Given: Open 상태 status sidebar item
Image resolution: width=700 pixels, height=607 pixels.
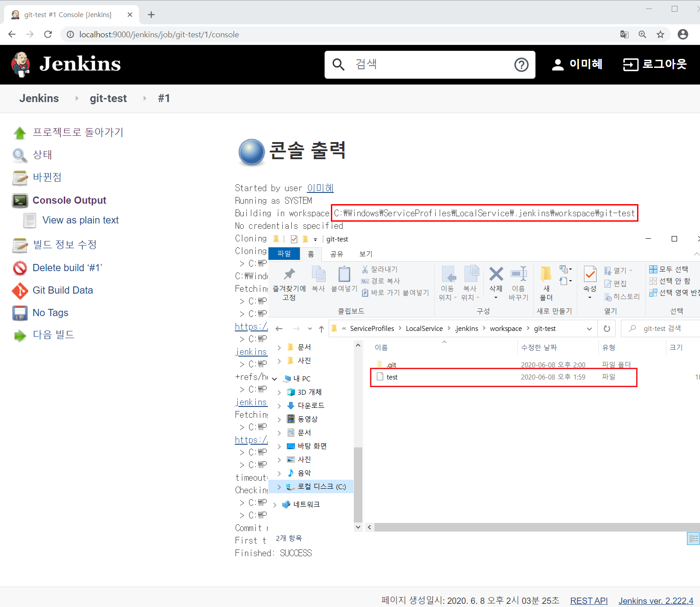Looking at the screenshot, I should tap(42, 155).
